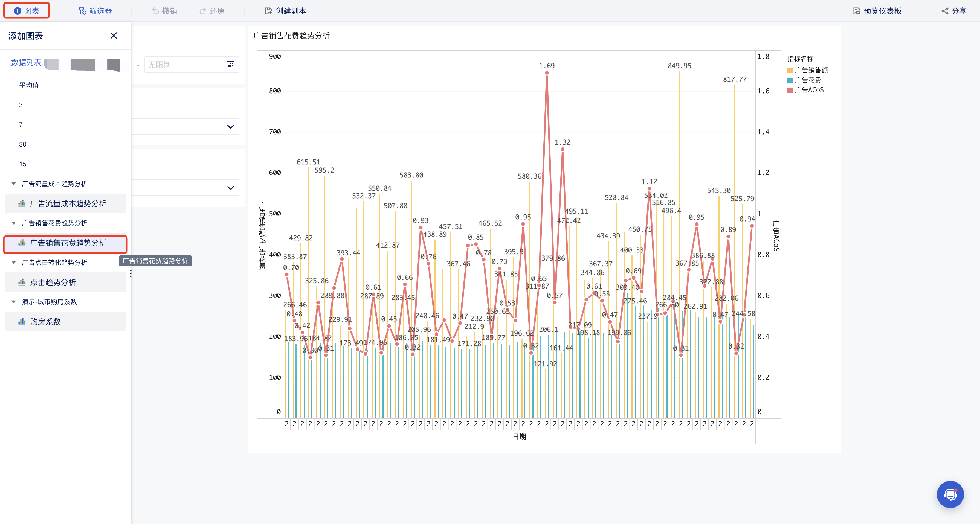
Task: Collapse 演示-城市购房系数 group
Action: pyautogui.click(x=14, y=302)
